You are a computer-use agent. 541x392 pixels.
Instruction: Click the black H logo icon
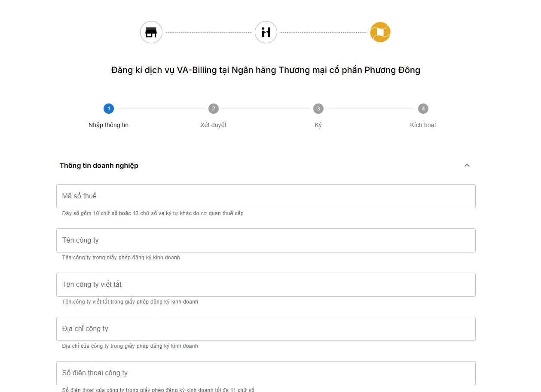(266, 32)
